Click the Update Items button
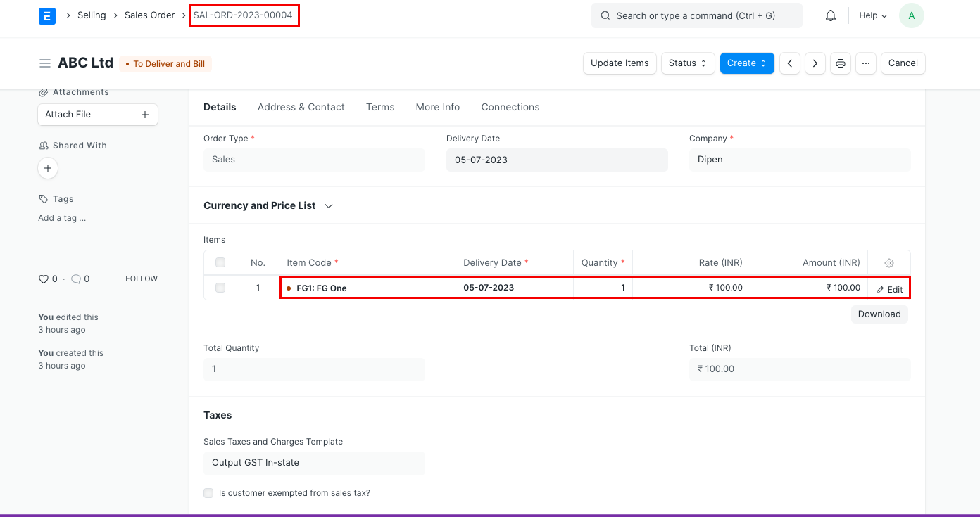 click(x=620, y=63)
